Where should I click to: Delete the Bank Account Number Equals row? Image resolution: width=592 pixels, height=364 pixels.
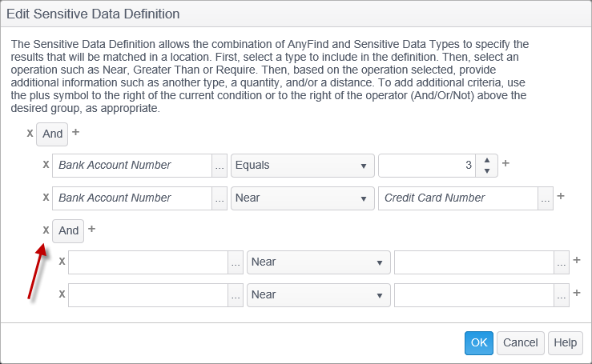coord(46,165)
